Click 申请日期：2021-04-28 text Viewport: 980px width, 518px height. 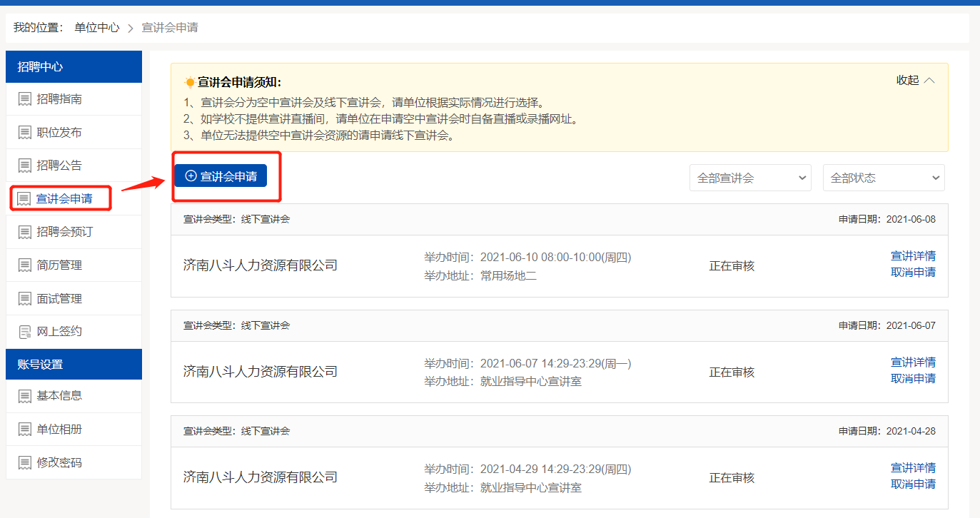(886, 431)
